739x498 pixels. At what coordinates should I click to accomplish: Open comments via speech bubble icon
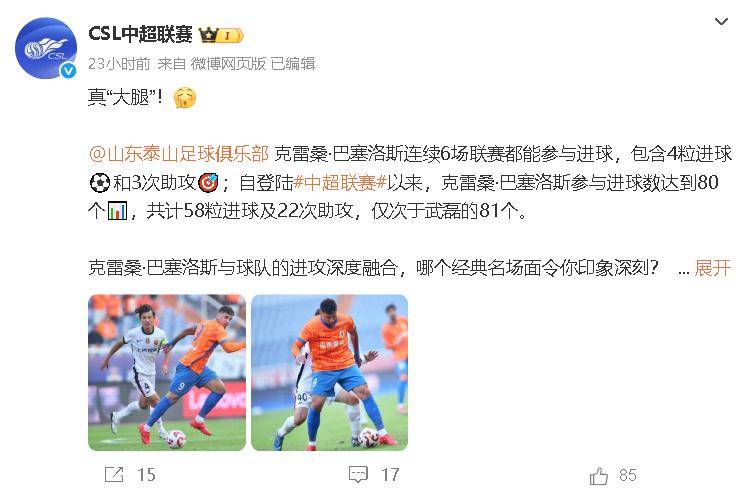358,474
